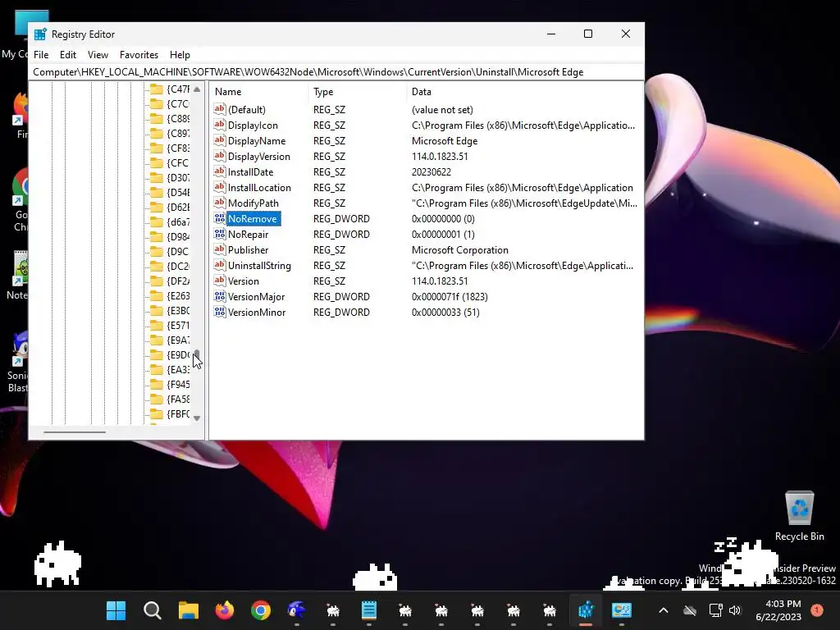
Task: Click the data value "0x00000033 (51)"
Action: pyautogui.click(x=445, y=312)
